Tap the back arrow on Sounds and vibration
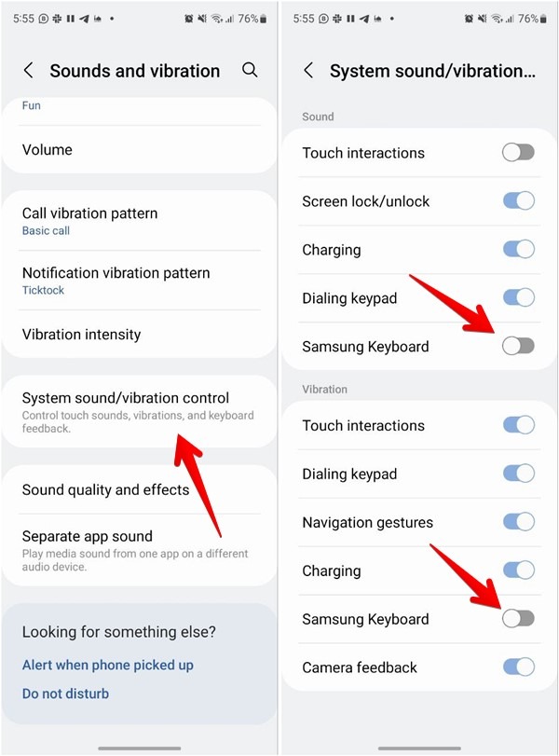 tap(29, 70)
